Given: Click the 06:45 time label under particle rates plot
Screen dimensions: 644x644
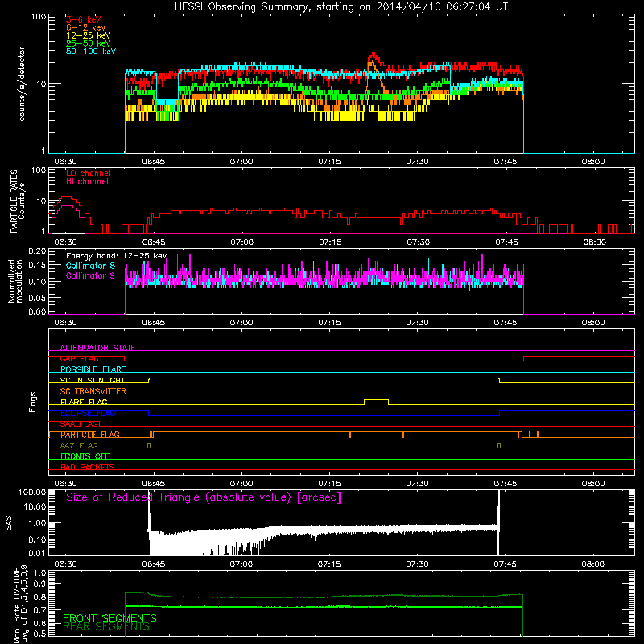Looking at the screenshot, I should pos(154,242).
